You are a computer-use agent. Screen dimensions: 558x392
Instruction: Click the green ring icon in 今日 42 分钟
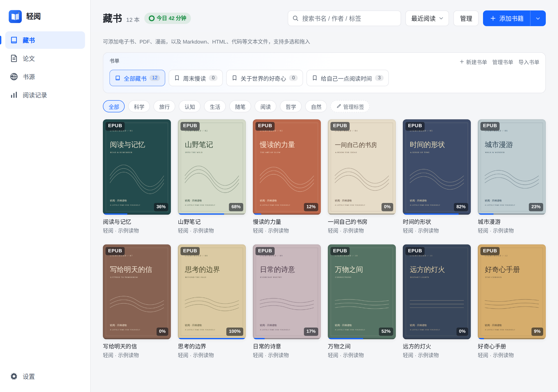coord(152,18)
